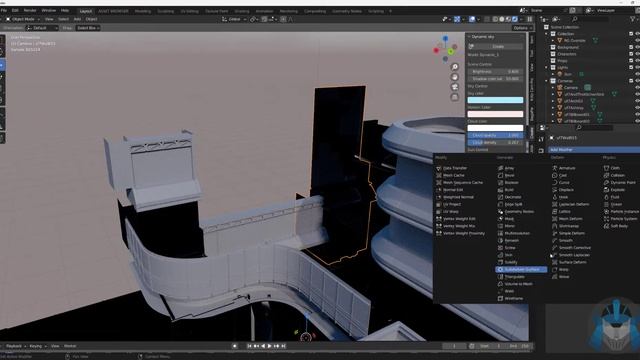Click the Geometry Nodes modifier icon
640x360 pixels.
500,211
